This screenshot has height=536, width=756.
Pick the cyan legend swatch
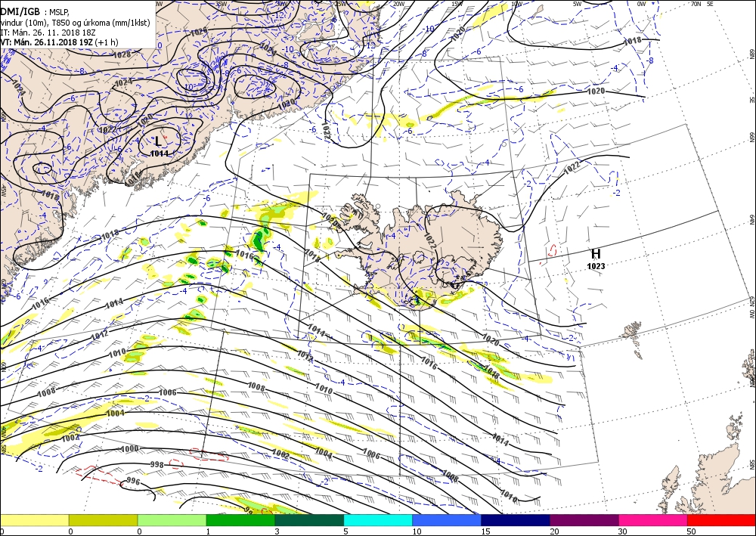coord(378,520)
